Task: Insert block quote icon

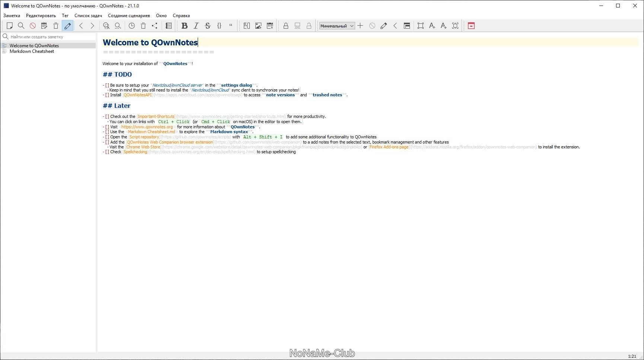Action: pyautogui.click(x=231, y=26)
